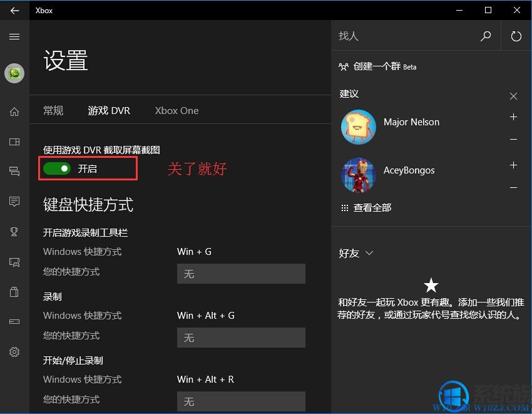Click the 开启游戏录制工具栏 label
This screenshot has height=414, width=532.
click(x=86, y=232)
